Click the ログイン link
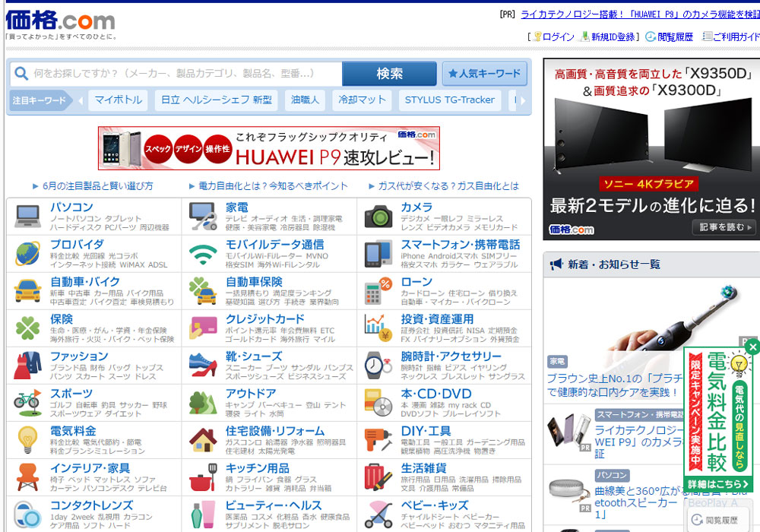The height and width of the screenshot is (532, 760). click(558, 36)
